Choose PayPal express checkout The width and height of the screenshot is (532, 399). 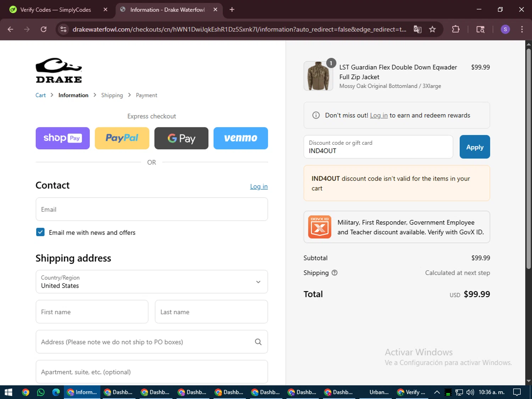pyautogui.click(x=122, y=138)
